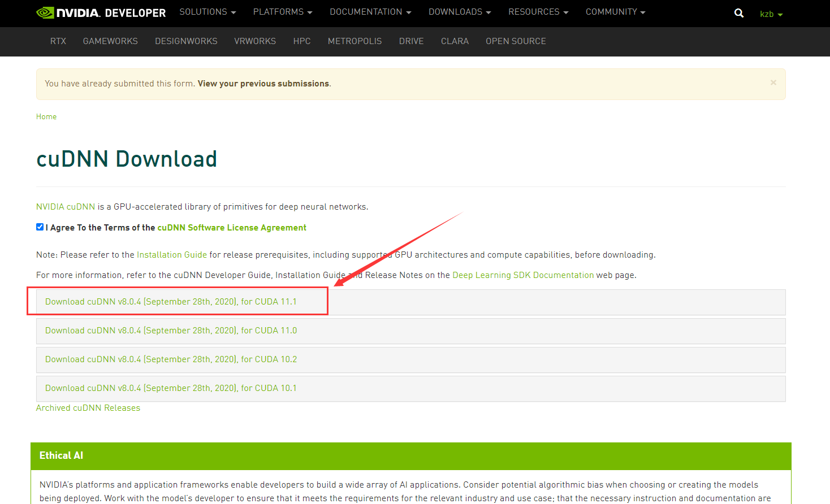Screen dimensions: 830x504
Task: Expand the Platforms dropdown menu
Action: (283, 12)
